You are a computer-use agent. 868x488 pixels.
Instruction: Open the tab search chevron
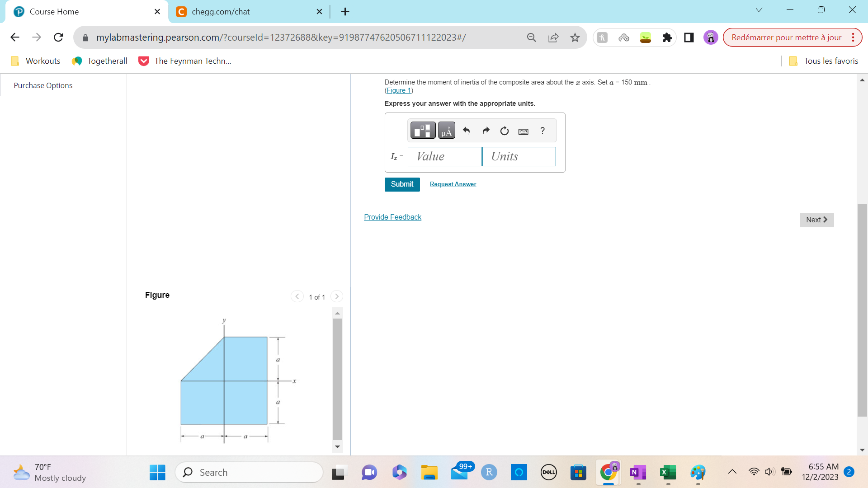[x=759, y=9]
